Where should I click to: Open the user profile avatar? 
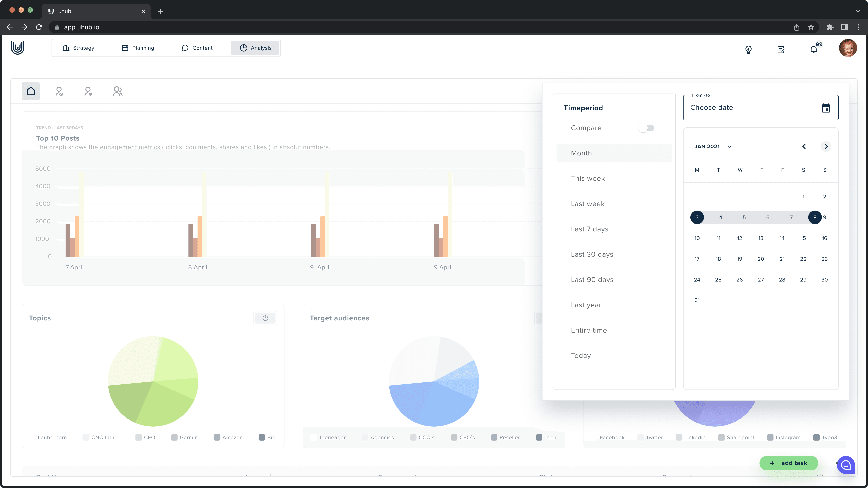(848, 48)
